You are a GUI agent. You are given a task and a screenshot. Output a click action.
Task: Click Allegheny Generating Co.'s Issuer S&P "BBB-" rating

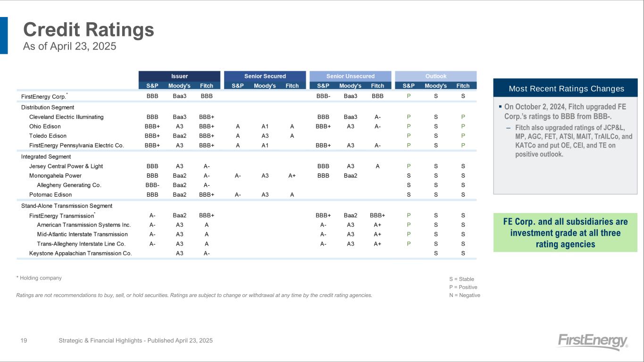(152, 185)
